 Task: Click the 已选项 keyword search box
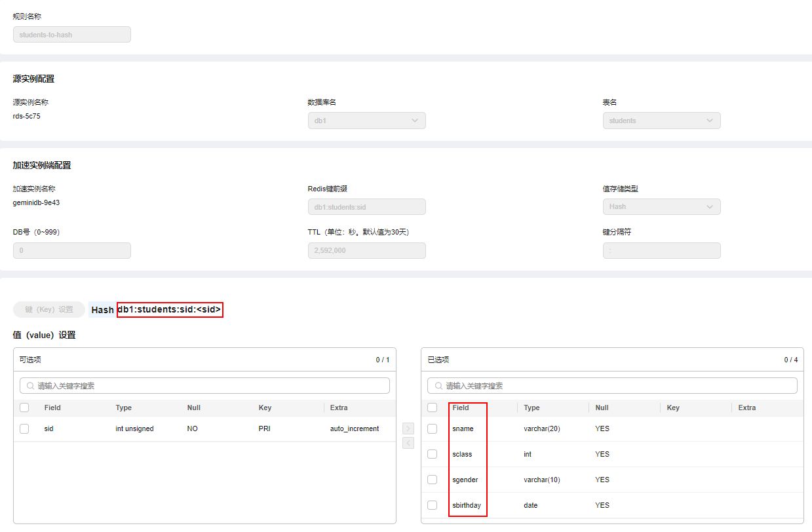(612, 386)
